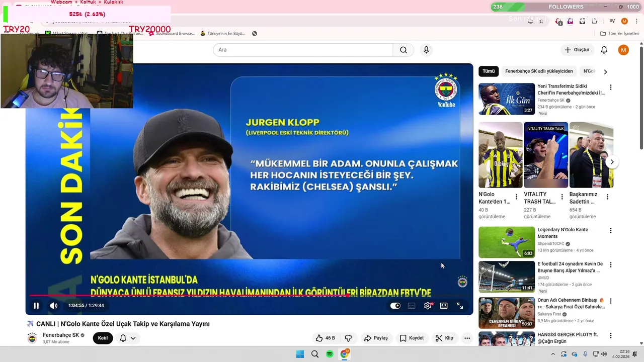Open Fenerbahçe SK channel name

(61, 335)
